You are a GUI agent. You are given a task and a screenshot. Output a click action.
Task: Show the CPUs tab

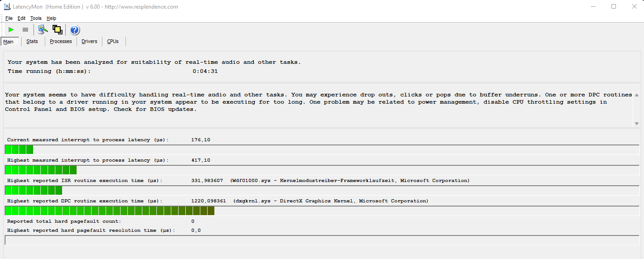tap(113, 42)
